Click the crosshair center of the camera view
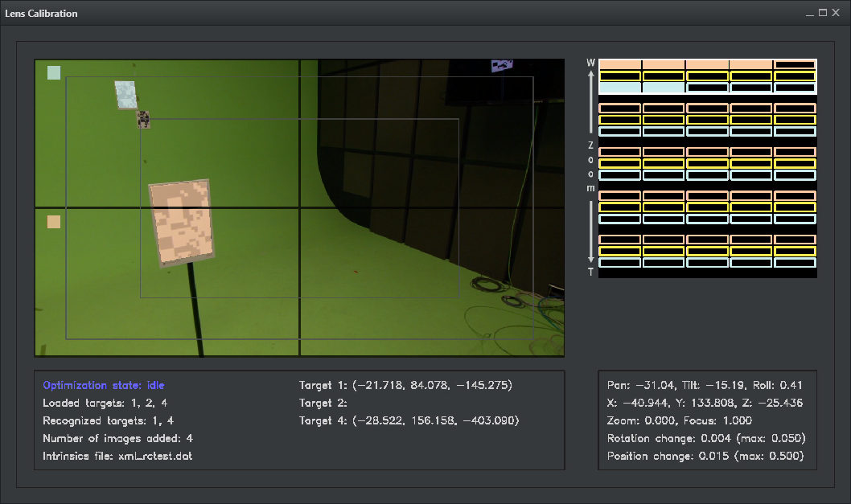The image size is (851, 504). click(x=299, y=208)
